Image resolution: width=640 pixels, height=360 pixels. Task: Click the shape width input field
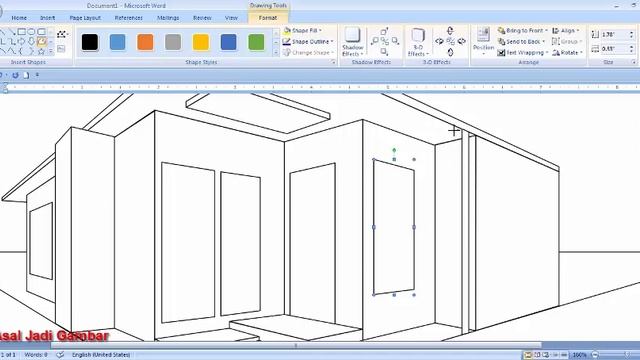(614, 49)
